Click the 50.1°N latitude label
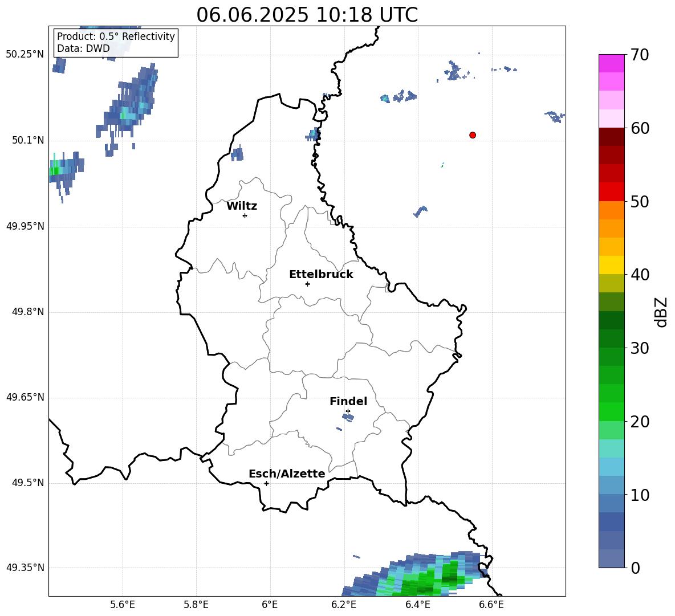The width and height of the screenshot is (675, 616). pos(28,141)
